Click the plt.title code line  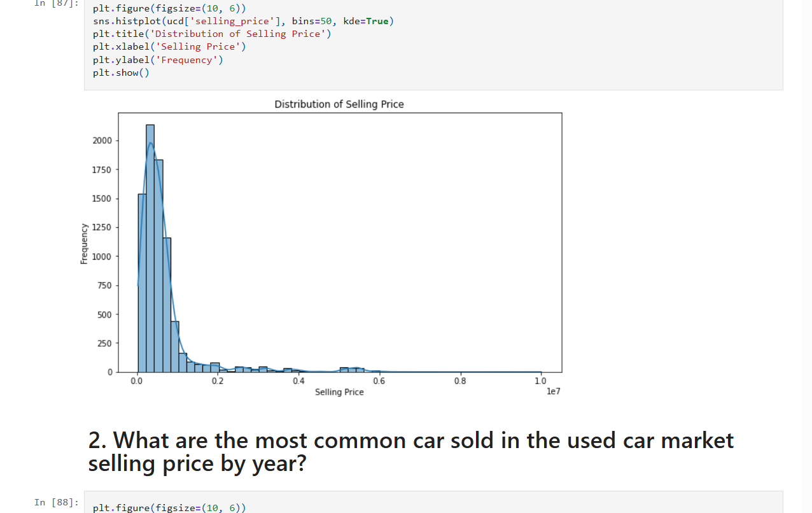tap(212, 34)
